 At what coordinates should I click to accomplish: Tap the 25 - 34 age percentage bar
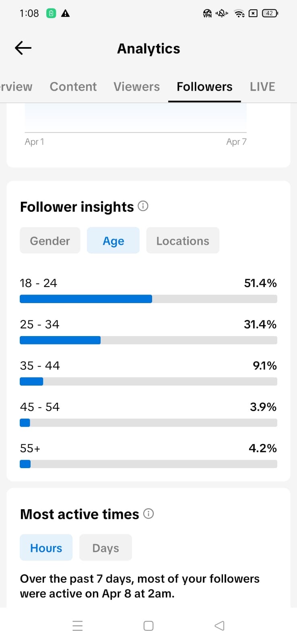pos(148,340)
